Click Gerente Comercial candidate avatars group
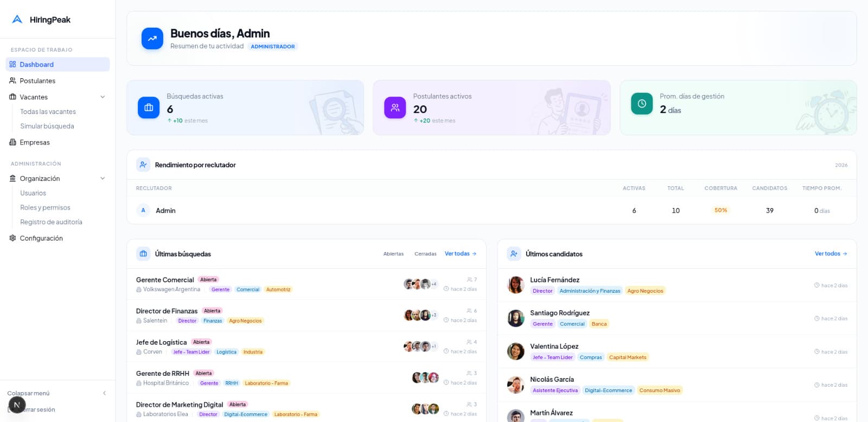The image size is (868, 422). tap(420, 284)
